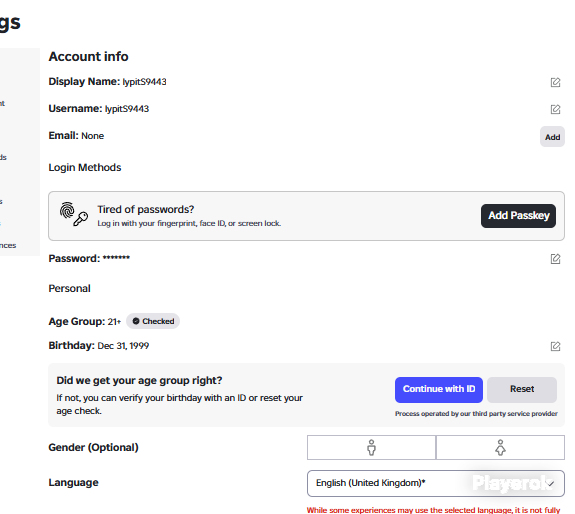Add an email address
575x514 pixels.
click(x=552, y=137)
